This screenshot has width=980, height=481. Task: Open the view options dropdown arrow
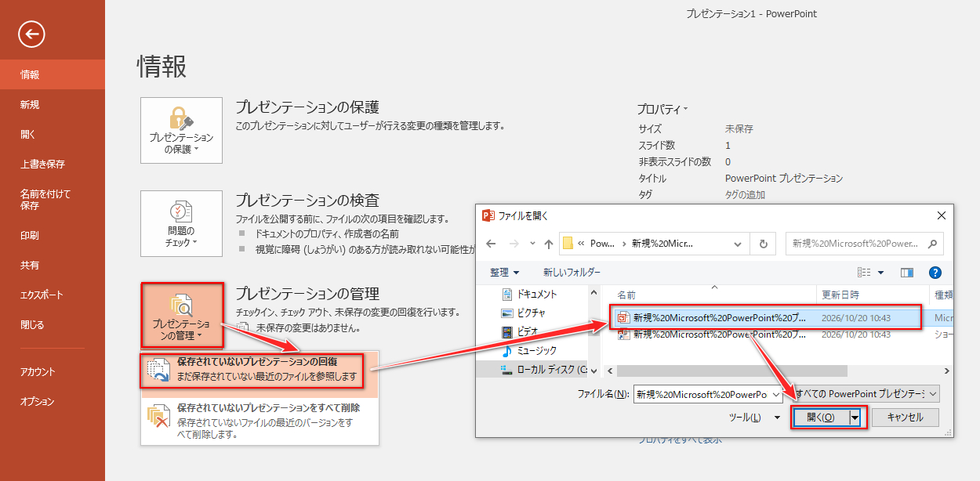click(x=880, y=273)
